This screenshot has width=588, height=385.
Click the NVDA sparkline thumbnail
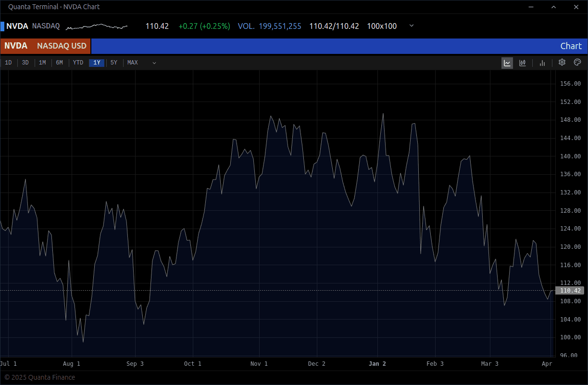pos(97,26)
